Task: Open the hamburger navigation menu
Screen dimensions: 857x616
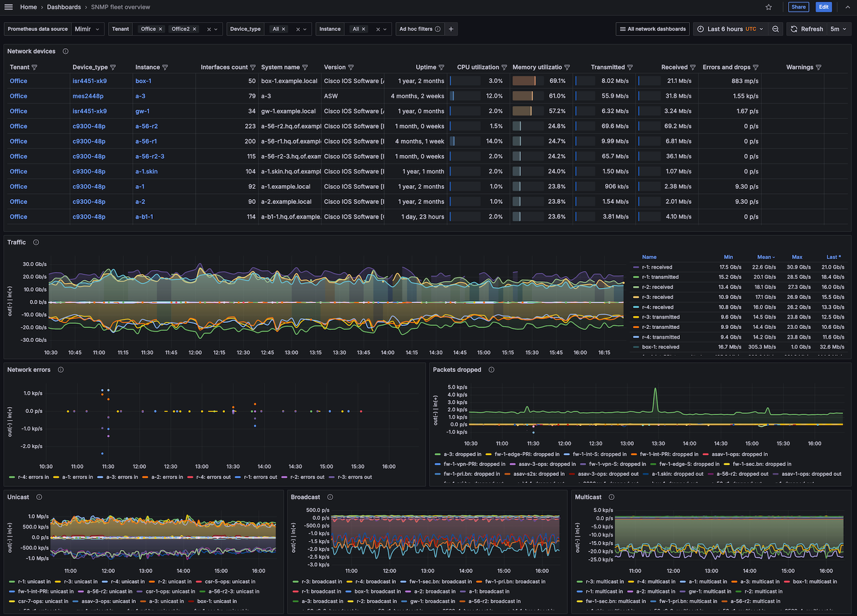Action: pos(9,7)
